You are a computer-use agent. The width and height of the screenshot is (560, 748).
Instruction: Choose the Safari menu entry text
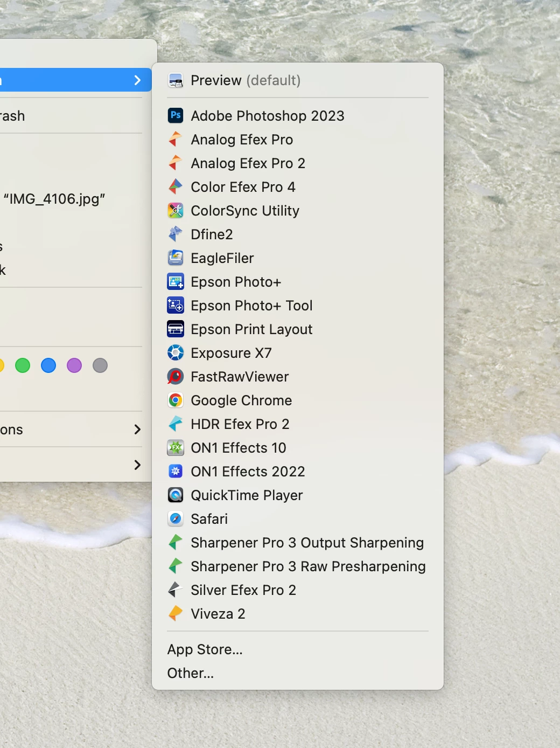(209, 519)
